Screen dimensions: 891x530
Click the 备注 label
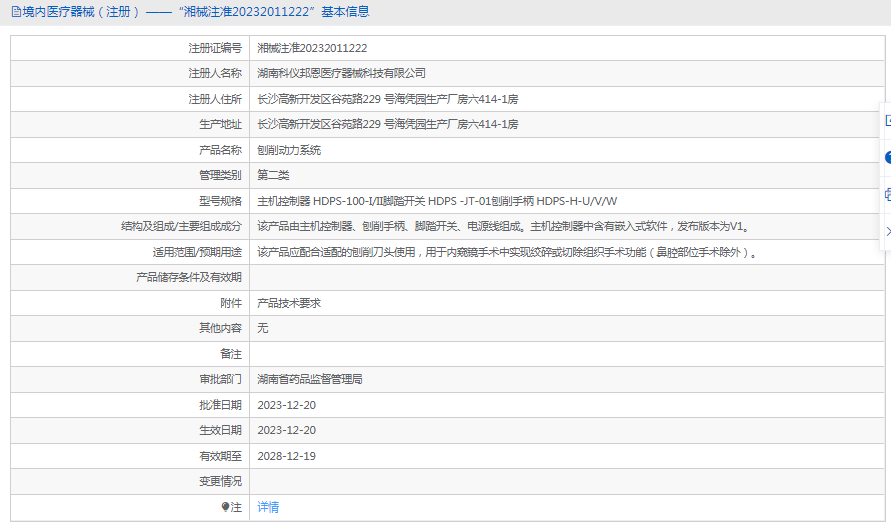pyautogui.click(x=231, y=354)
